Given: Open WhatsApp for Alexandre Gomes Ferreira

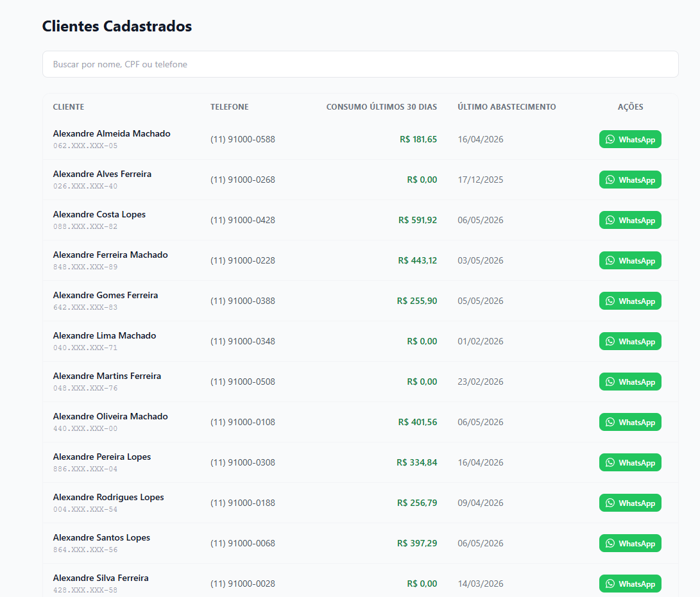Looking at the screenshot, I should 630,301.
